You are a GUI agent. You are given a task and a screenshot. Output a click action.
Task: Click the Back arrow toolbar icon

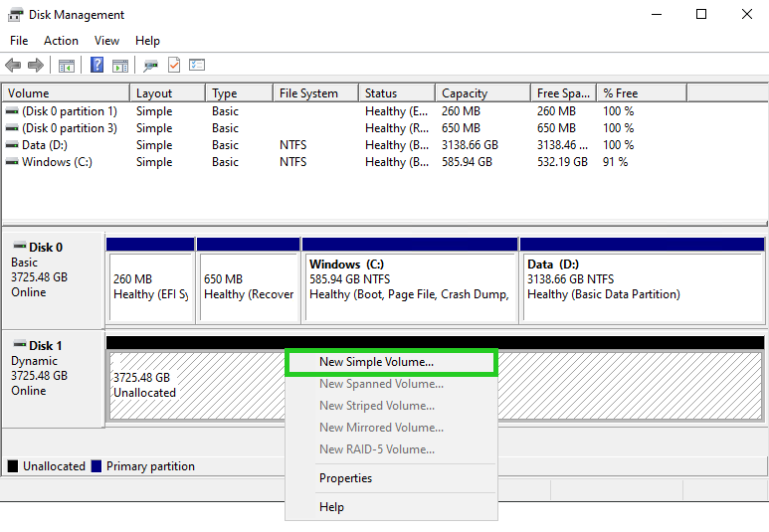point(13,65)
